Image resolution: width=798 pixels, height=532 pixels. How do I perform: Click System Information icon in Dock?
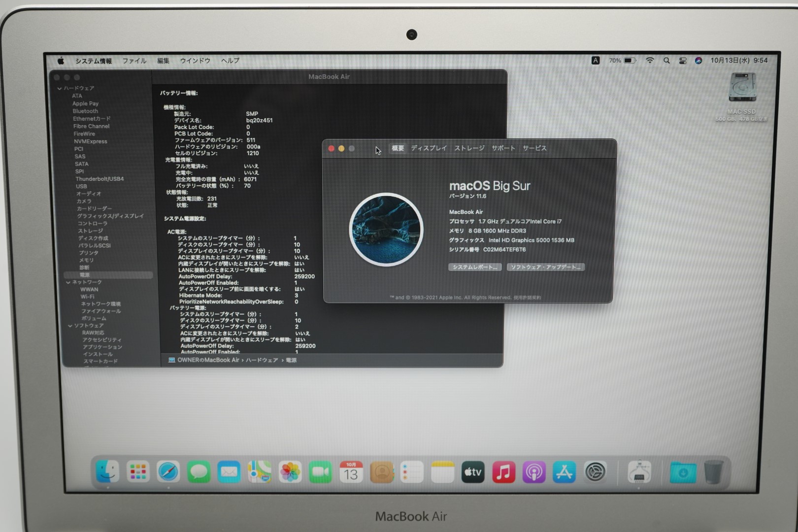pyautogui.click(x=639, y=472)
